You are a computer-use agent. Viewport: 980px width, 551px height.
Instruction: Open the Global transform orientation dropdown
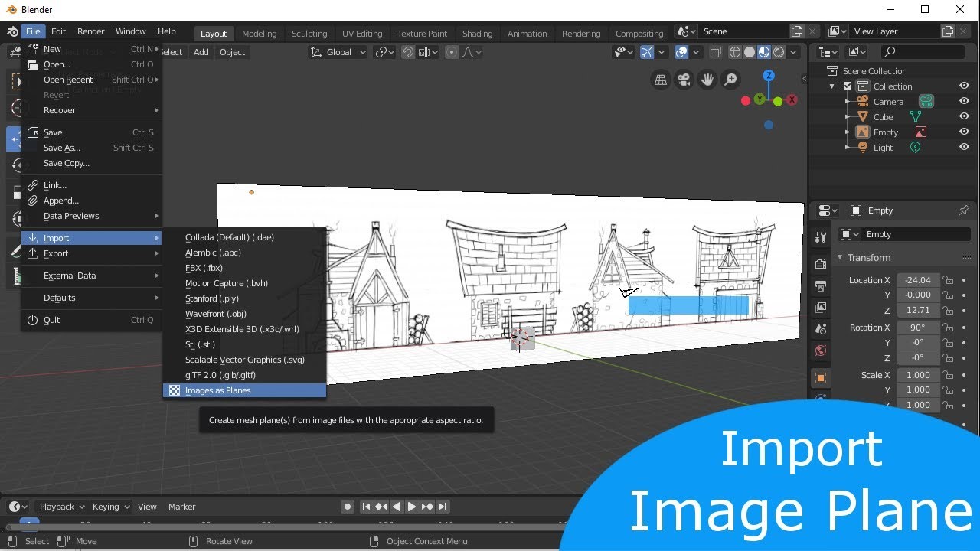[338, 52]
